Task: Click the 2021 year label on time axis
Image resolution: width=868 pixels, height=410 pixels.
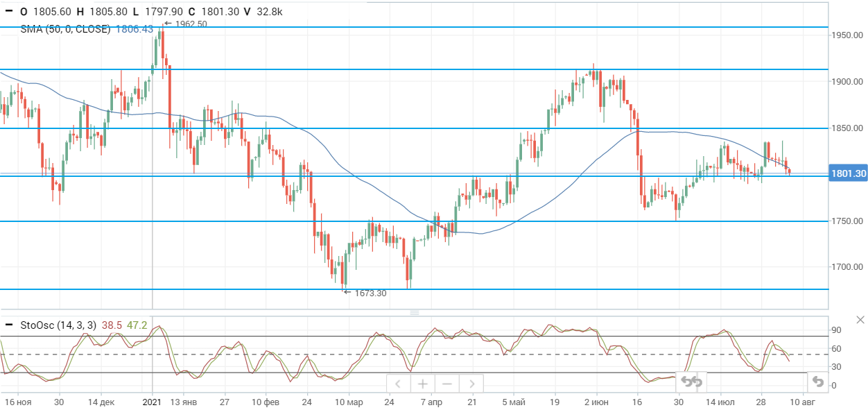Action: [x=152, y=402]
